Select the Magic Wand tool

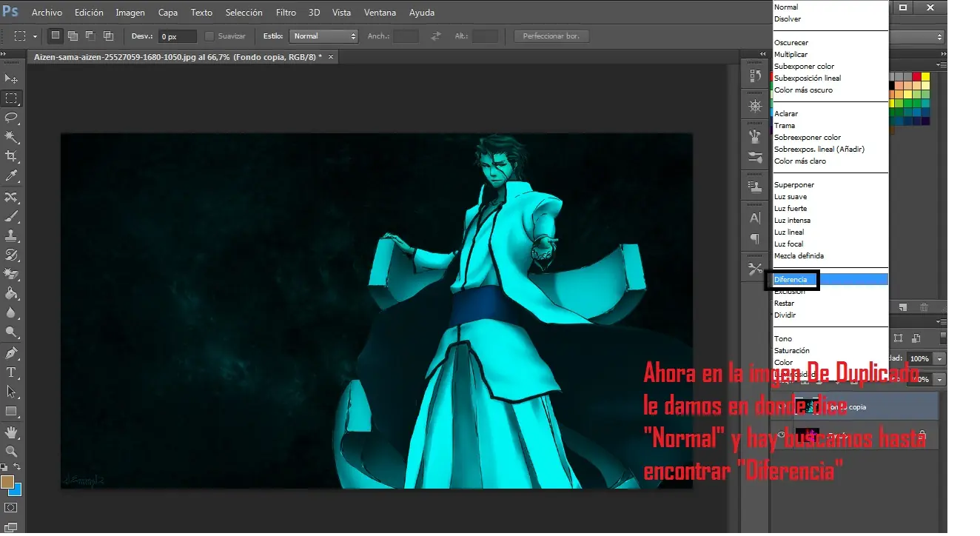[x=11, y=137]
